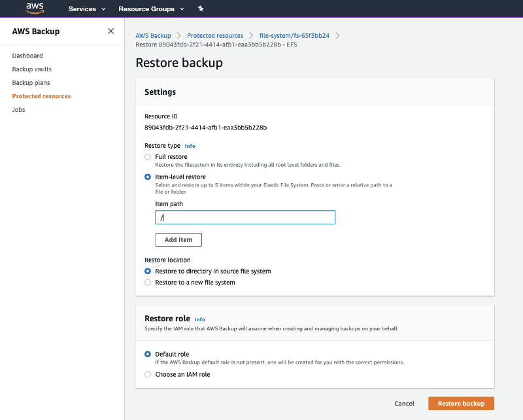Open Info link next to Restore role
Viewport: 523px width, 420px height.
click(x=200, y=319)
